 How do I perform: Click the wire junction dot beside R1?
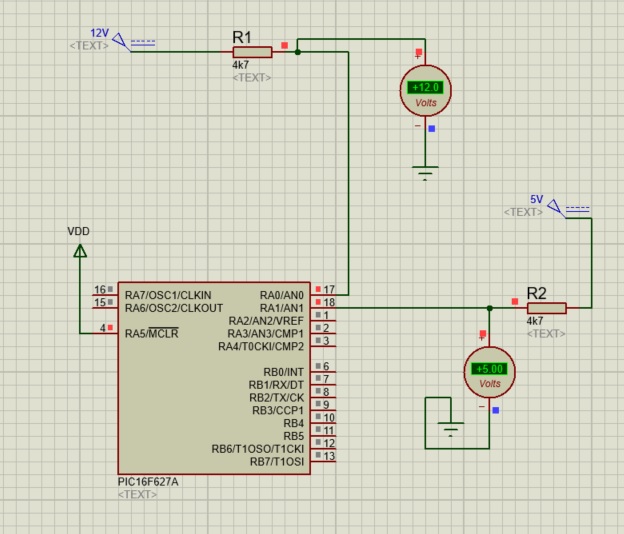(x=297, y=52)
